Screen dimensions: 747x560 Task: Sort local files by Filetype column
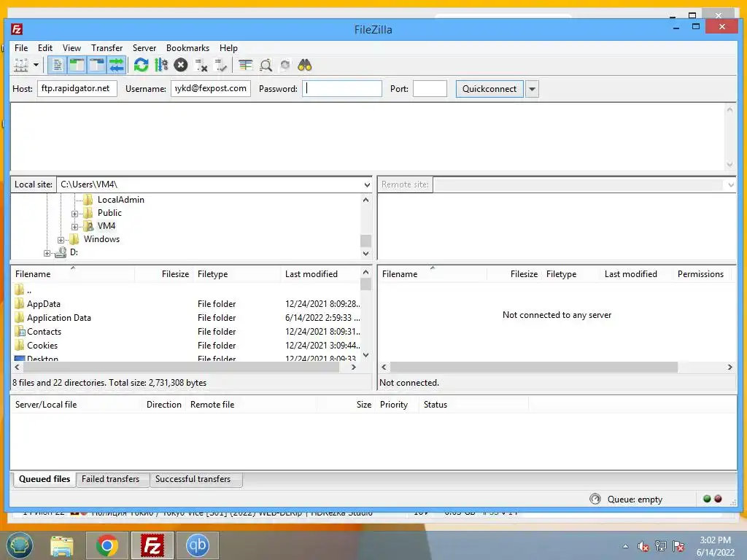tap(237, 274)
